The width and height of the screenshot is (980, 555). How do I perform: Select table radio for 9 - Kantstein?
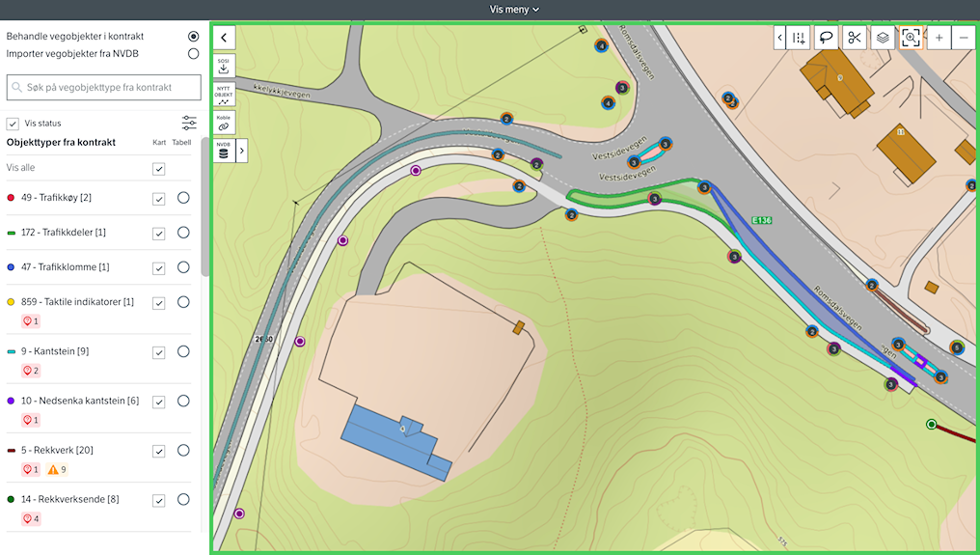coord(183,351)
